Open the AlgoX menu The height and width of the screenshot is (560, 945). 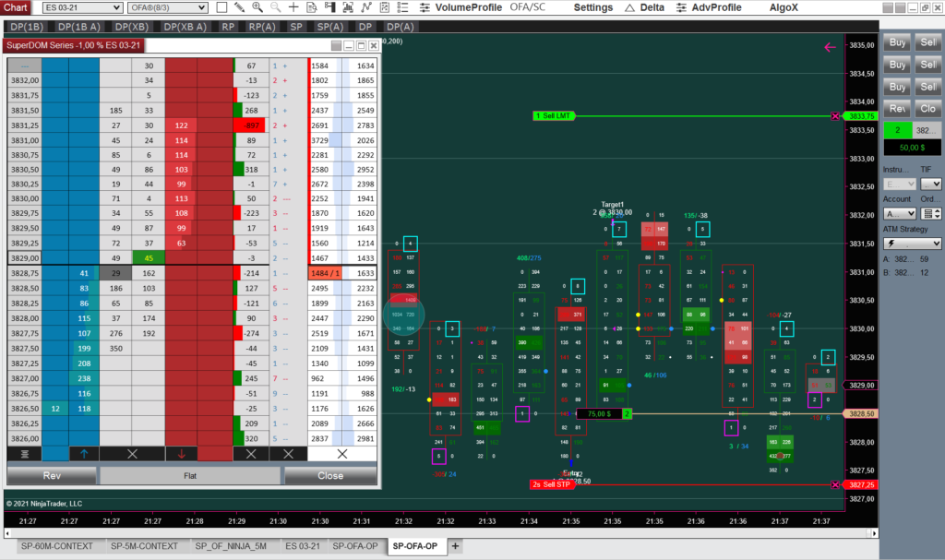pyautogui.click(x=784, y=7)
